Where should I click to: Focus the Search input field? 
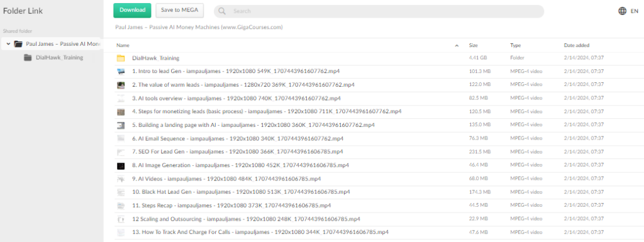[x=379, y=11]
